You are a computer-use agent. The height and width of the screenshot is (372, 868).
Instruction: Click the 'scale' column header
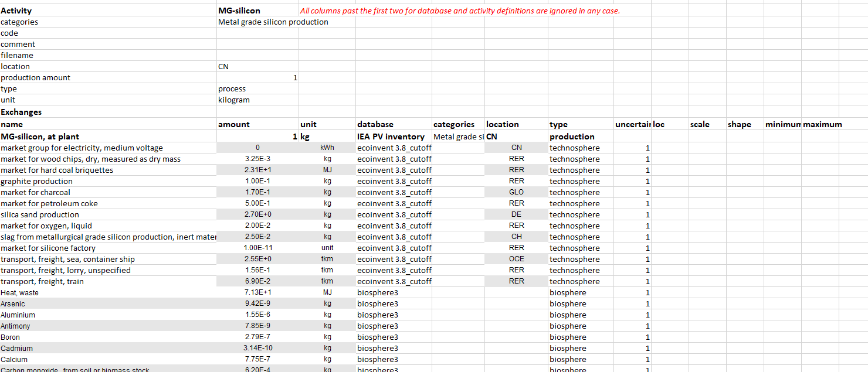click(707, 124)
